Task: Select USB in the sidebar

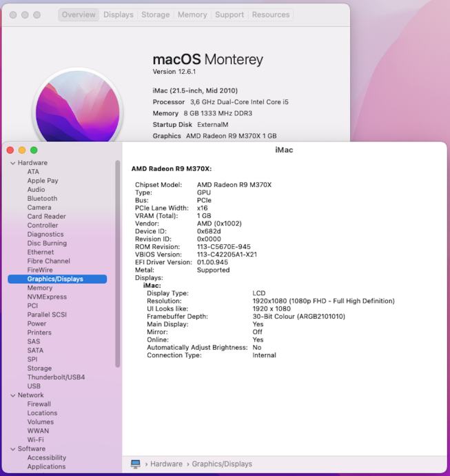Action: (34, 386)
